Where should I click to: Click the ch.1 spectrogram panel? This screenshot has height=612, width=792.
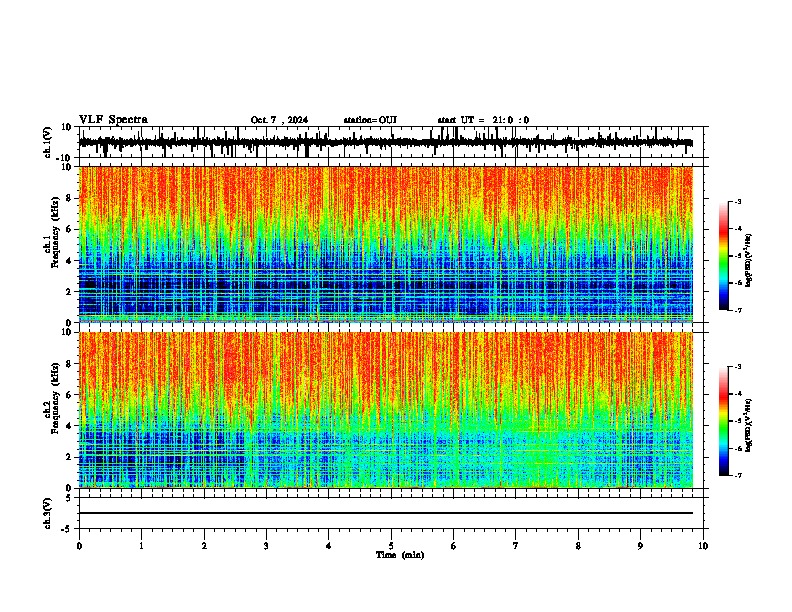point(385,244)
